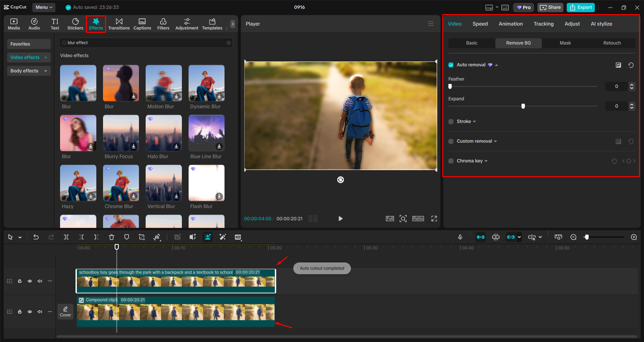Click the Export button
Screen dimensions: 644x342
point(581,7)
